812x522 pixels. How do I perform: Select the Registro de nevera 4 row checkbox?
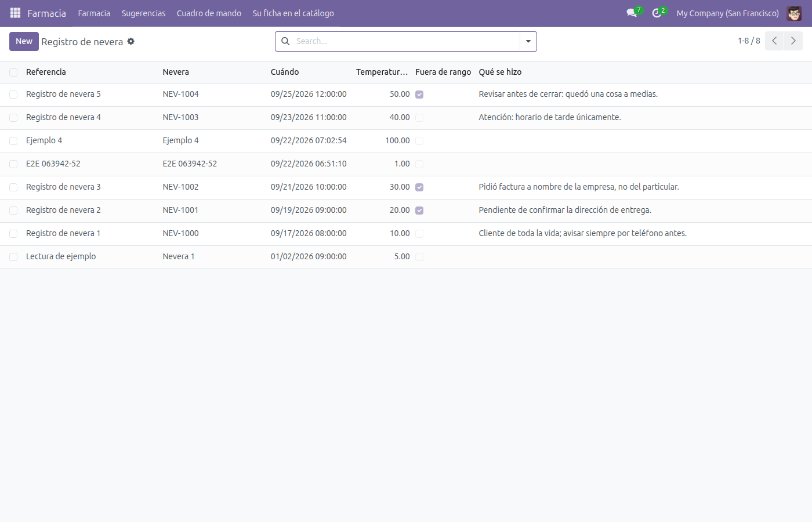tap(13, 118)
